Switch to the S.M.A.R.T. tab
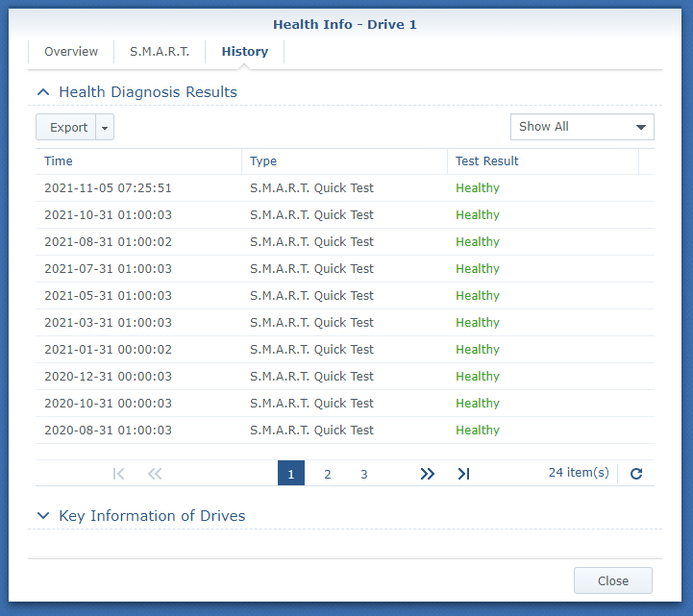693x616 pixels. pyautogui.click(x=160, y=52)
